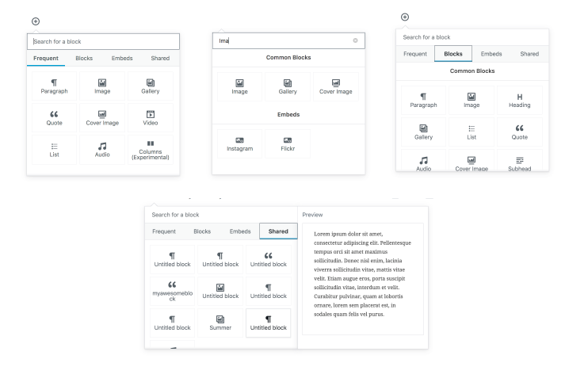Insert Image block from the Frequent tab panel
588x382 pixels.
(x=102, y=86)
